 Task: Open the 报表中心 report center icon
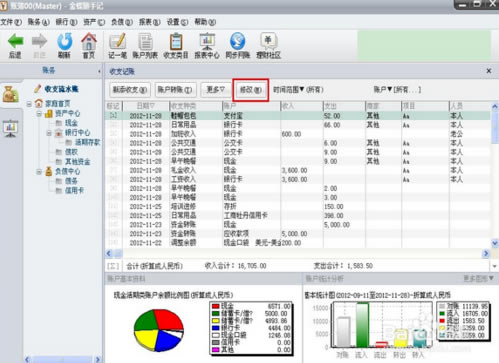click(207, 41)
